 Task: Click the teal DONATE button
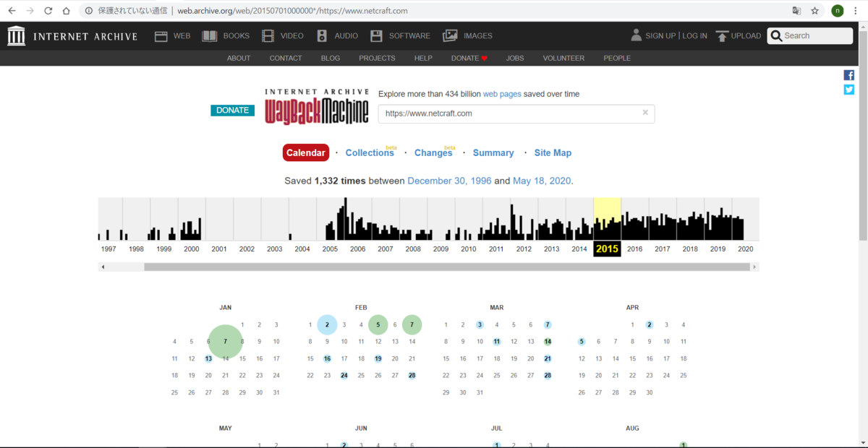coord(232,110)
